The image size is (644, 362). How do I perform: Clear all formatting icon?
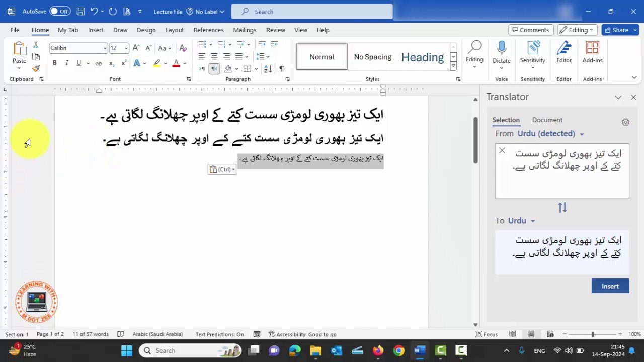tap(183, 48)
